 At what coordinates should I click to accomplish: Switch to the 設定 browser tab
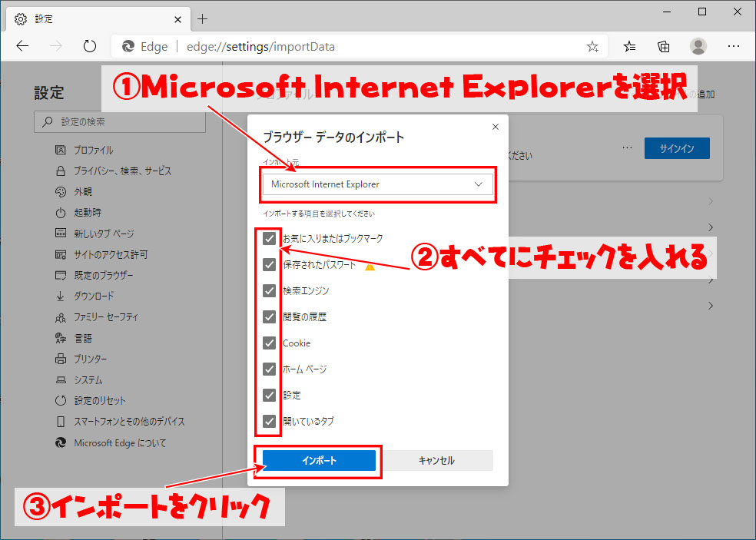(x=98, y=19)
